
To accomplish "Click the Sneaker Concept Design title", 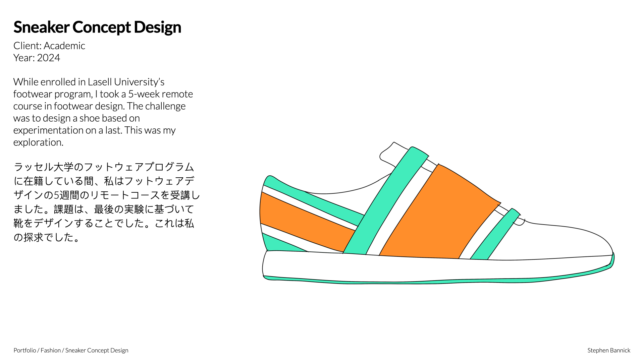I will (x=97, y=27).
